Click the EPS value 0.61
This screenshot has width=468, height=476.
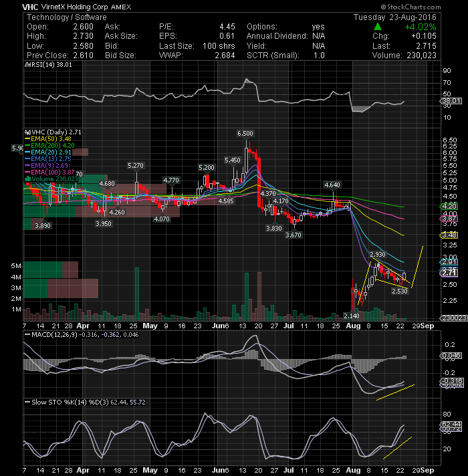click(x=227, y=36)
